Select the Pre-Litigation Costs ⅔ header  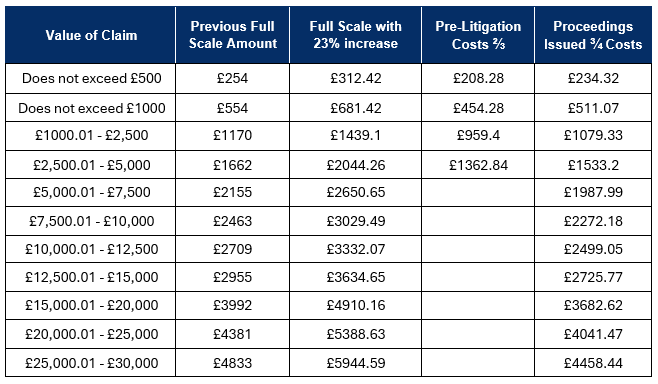pyautogui.click(x=478, y=35)
